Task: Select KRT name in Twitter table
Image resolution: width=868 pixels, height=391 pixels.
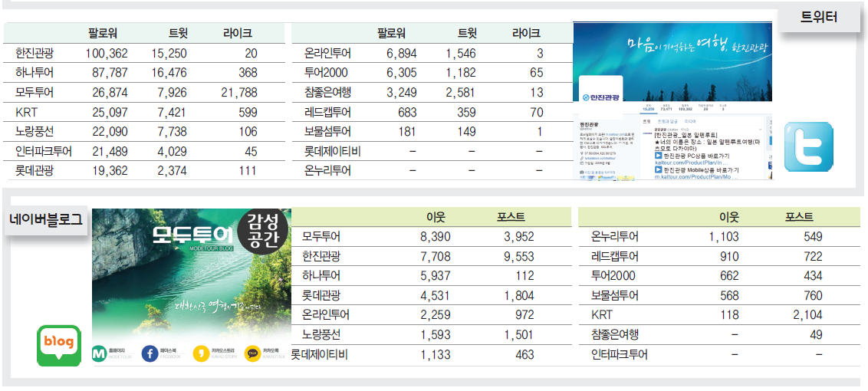Action: click(27, 112)
